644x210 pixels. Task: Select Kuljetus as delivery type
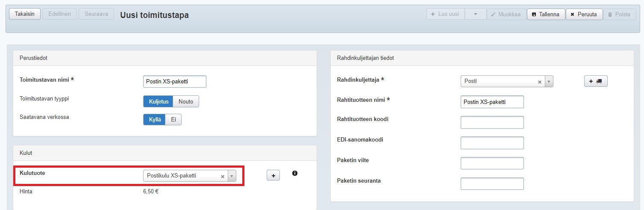point(159,102)
